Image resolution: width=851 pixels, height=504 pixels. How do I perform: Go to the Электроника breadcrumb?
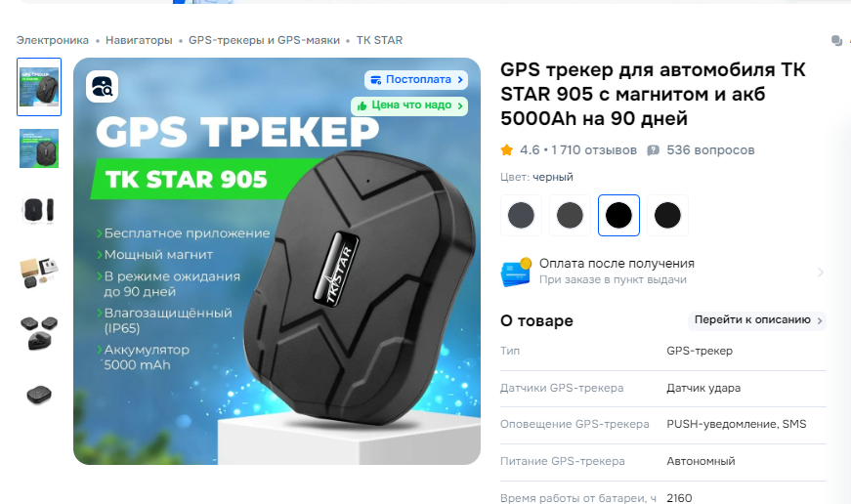coord(52,40)
